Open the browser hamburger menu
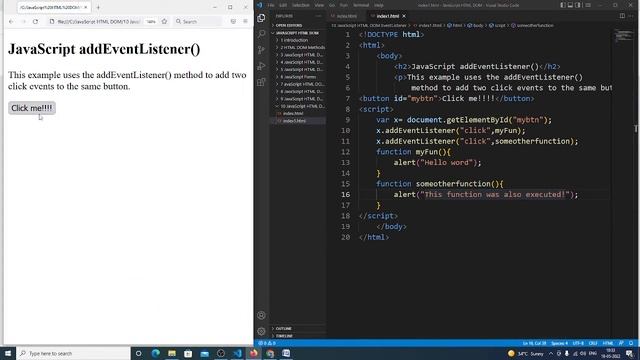640x360 pixels. [245, 21]
